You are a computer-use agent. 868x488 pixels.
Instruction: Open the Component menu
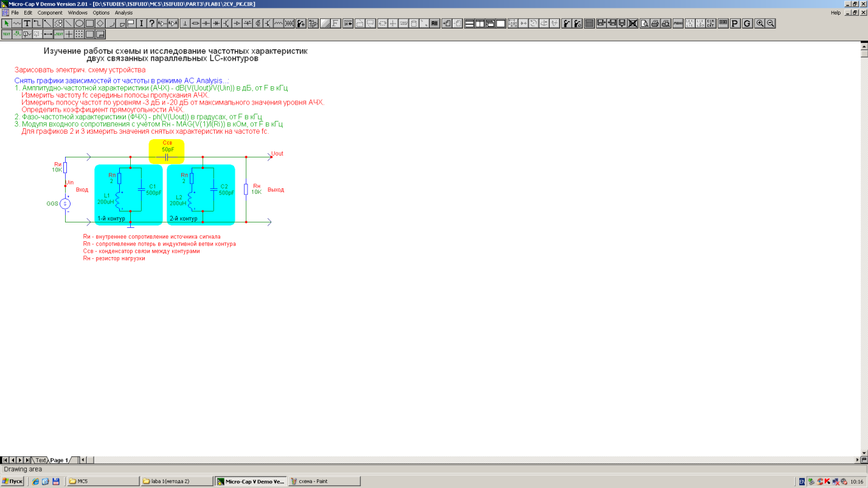point(50,13)
